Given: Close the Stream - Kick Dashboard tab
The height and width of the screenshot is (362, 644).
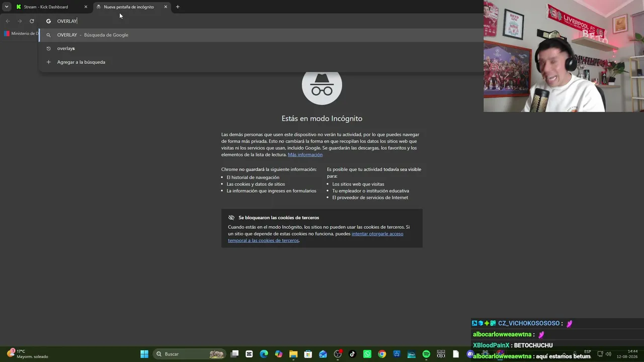Looking at the screenshot, I should point(86,7).
